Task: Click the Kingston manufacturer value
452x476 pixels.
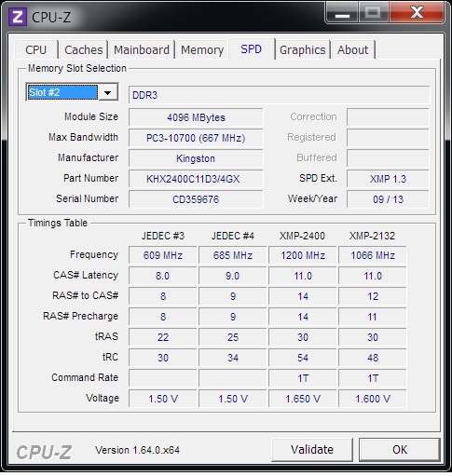Action: point(196,158)
